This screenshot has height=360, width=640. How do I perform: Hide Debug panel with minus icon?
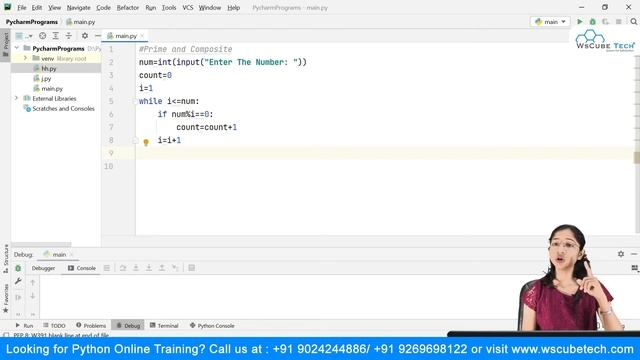(x=633, y=254)
